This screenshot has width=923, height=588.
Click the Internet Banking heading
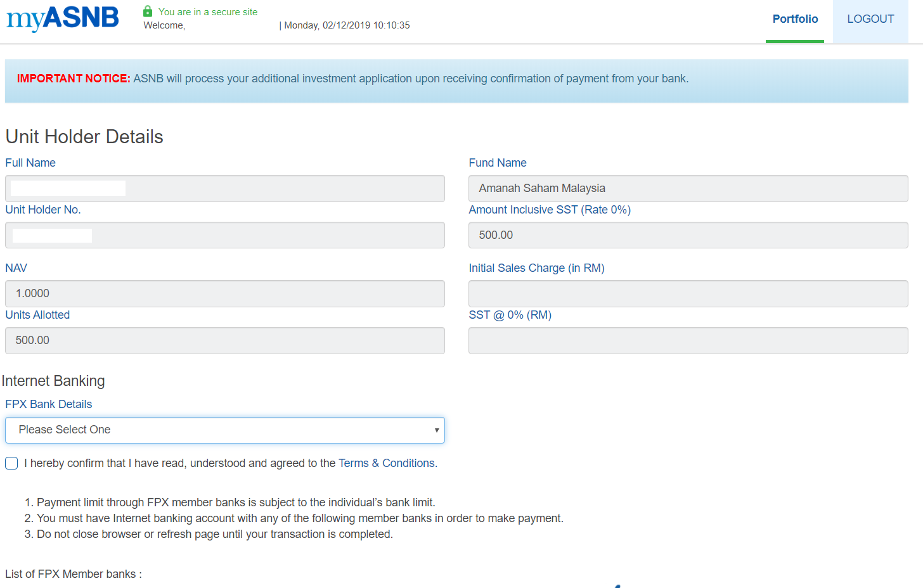53,381
